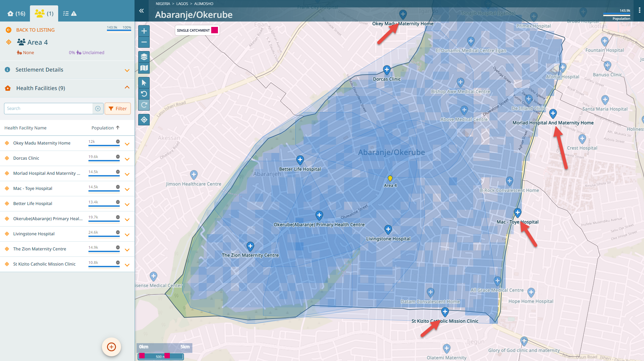Click Morlad Hospital And Maternity Home pin
Image resolution: width=644 pixels, height=361 pixels.
pos(553,114)
